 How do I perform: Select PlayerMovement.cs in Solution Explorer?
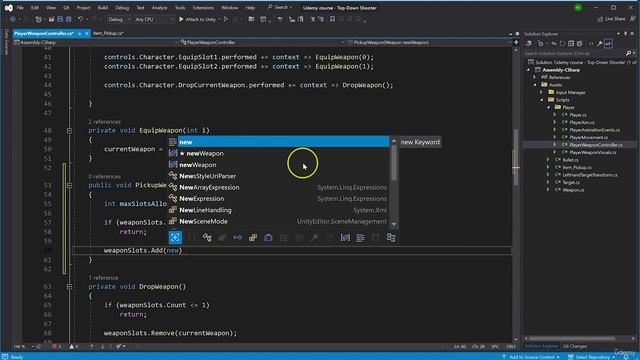click(x=589, y=138)
